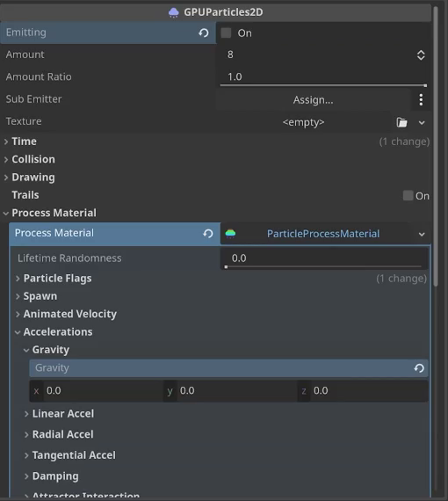Click the Lifetime Randomness slider
448x501 pixels.
coord(323,266)
